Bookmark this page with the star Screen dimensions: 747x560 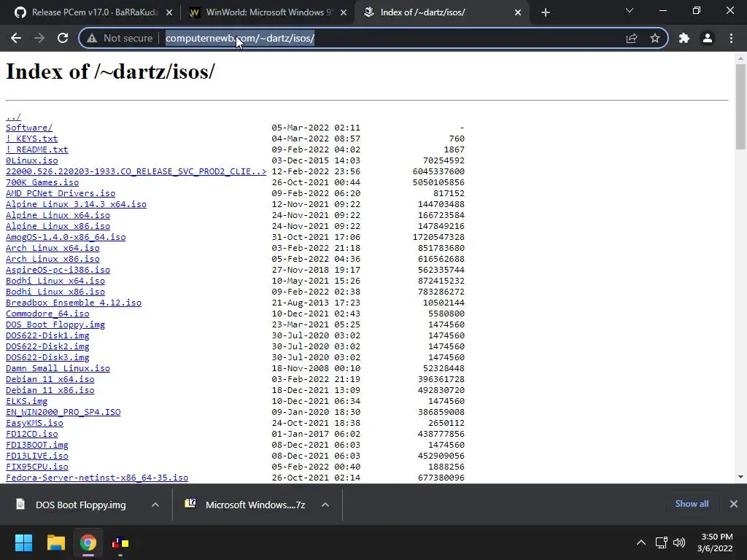[x=655, y=38]
